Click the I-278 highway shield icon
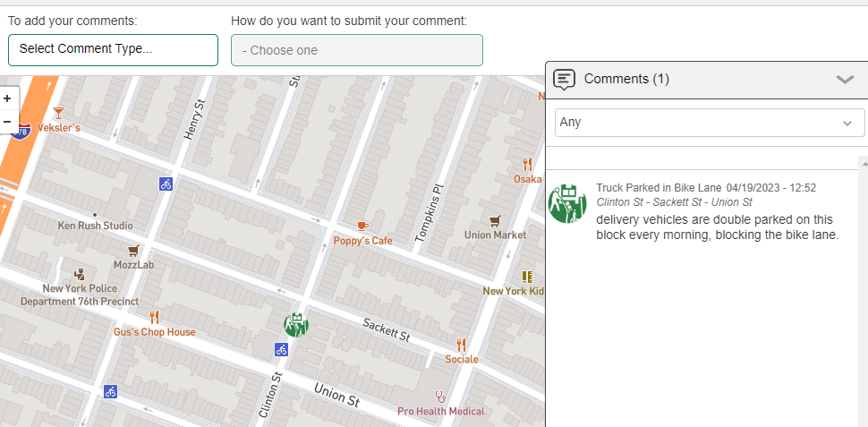Screen dimensions: 868x427 [x=22, y=131]
